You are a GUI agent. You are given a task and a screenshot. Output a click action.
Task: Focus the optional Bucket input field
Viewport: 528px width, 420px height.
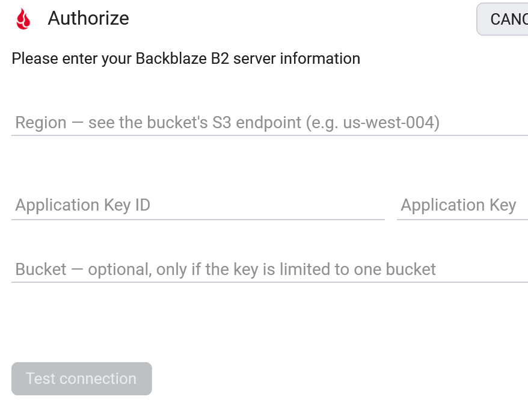click(270, 270)
